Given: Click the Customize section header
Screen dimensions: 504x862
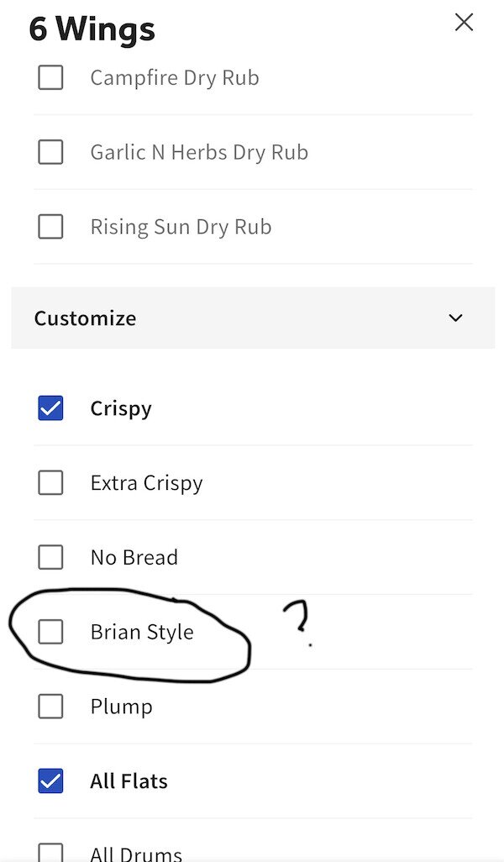Looking at the screenshot, I should click(85, 318).
